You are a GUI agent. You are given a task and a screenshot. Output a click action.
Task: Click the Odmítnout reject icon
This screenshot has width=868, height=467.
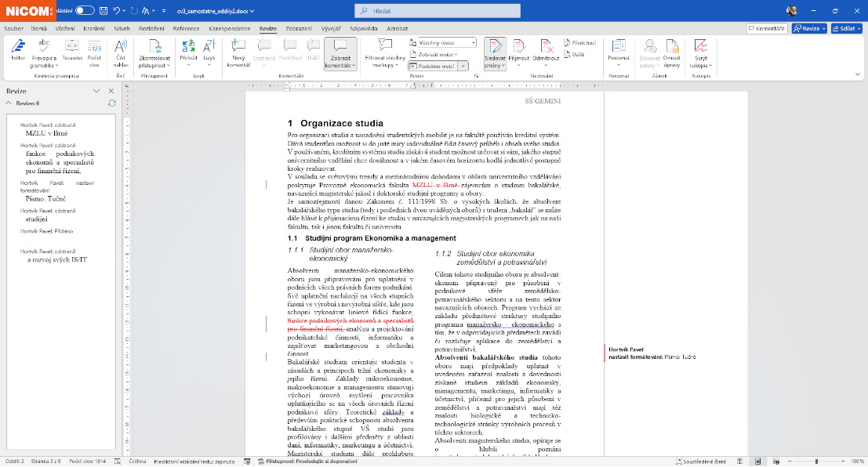546,46
